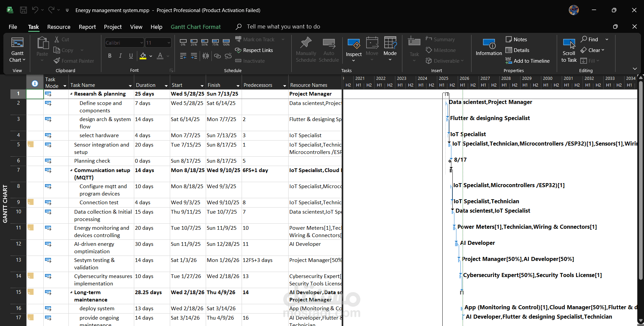This screenshot has width=644, height=326.
Task: Click Mark on Track button
Action: coord(255,39)
